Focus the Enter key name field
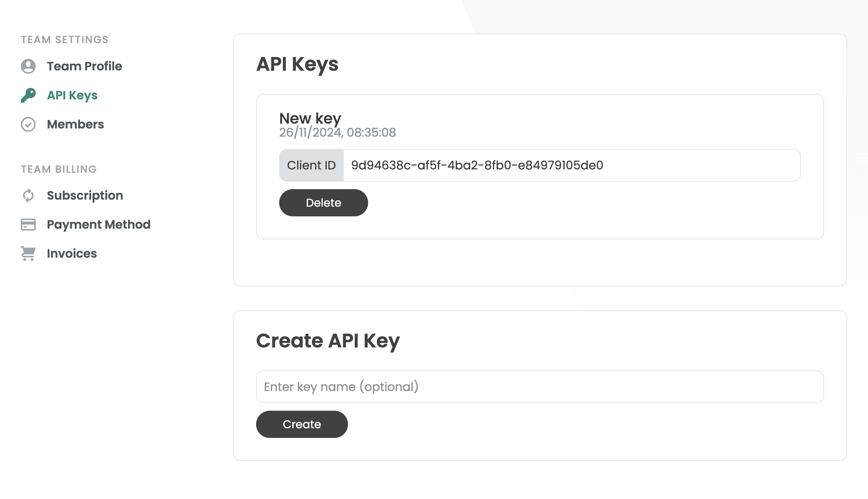This screenshot has height=499, width=868. 540,387
